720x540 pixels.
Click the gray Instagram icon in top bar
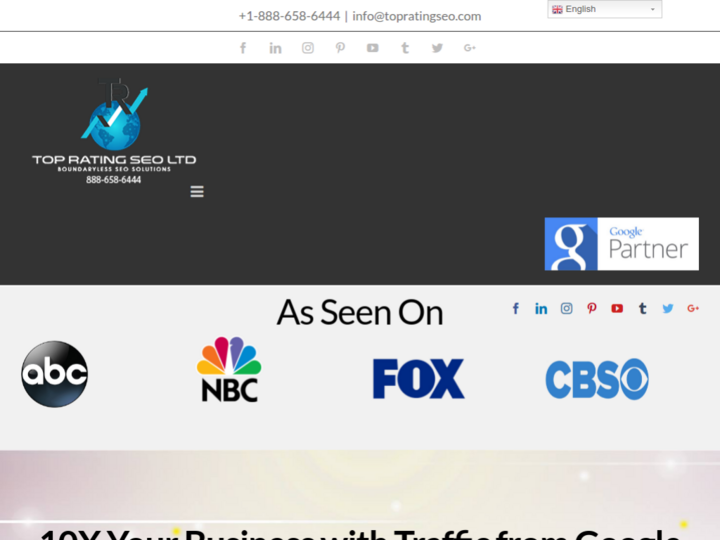[x=308, y=48]
